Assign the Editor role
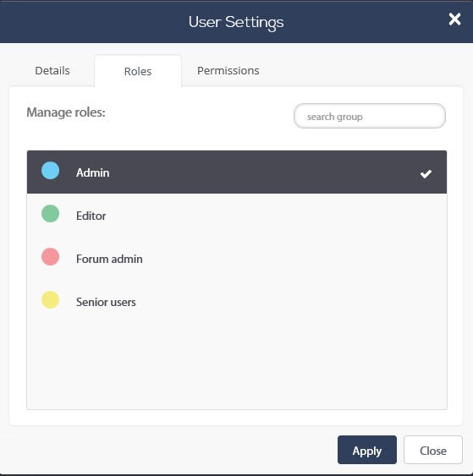This screenshot has width=473, height=476. 237,216
